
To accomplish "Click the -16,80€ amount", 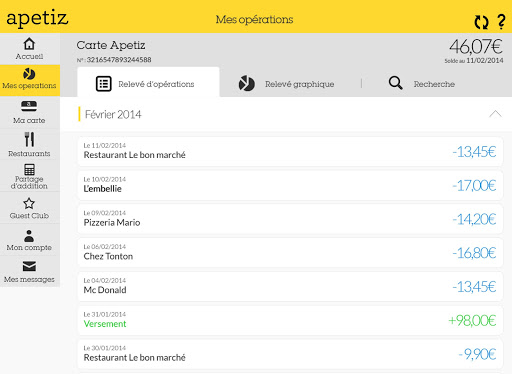I will pyautogui.click(x=474, y=253).
